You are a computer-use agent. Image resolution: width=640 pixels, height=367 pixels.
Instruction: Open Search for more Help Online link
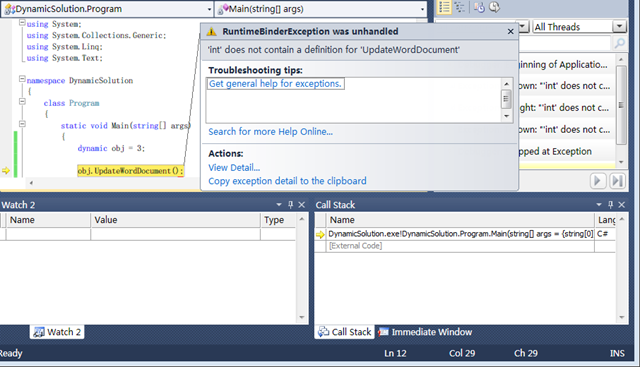point(270,131)
